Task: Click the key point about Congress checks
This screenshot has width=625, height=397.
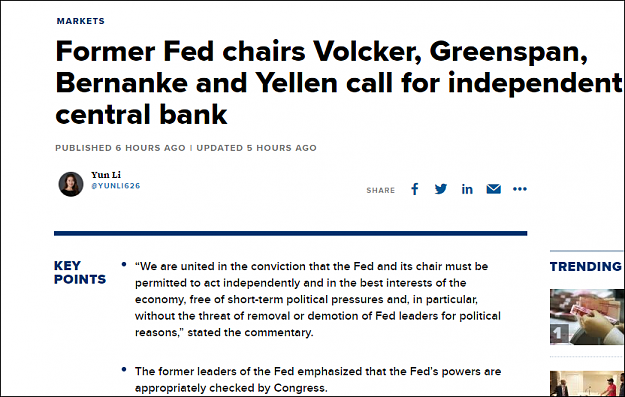Action: click(318, 379)
